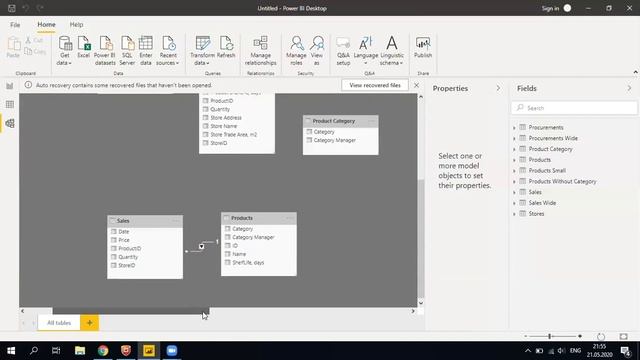The image size is (640, 360).
Task: Open Power BI datasets
Action: tap(105, 51)
